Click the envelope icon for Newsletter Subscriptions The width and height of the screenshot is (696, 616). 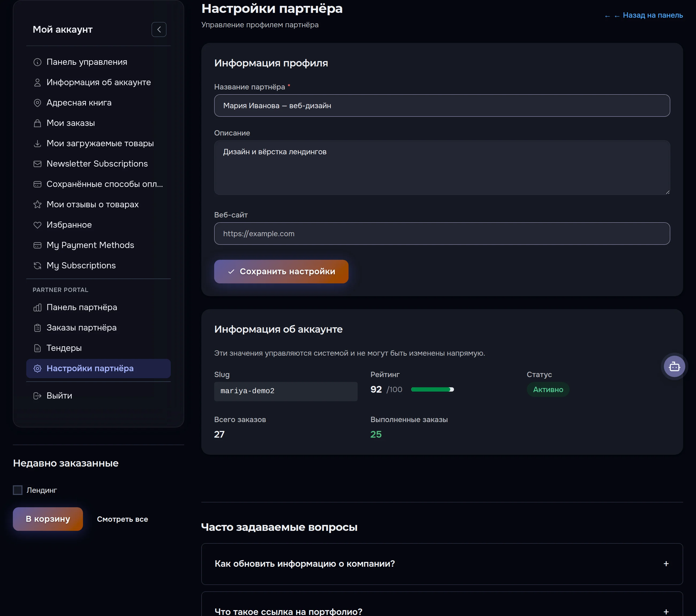point(37,164)
